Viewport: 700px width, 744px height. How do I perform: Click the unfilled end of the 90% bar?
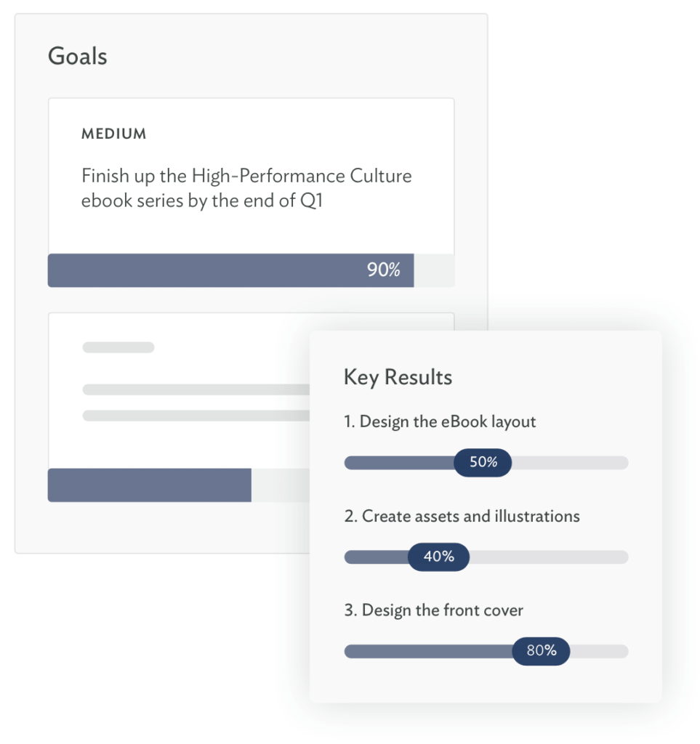(x=434, y=270)
